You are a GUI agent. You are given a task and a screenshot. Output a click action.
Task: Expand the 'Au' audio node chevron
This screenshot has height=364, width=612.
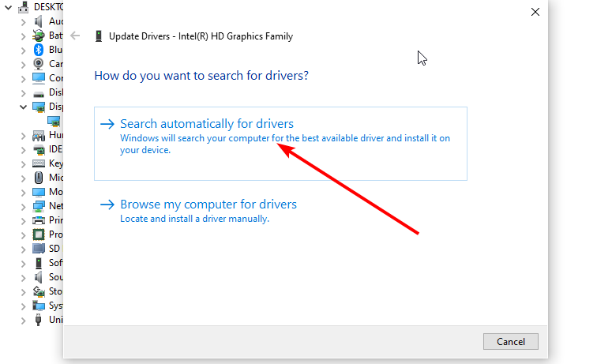click(23, 22)
